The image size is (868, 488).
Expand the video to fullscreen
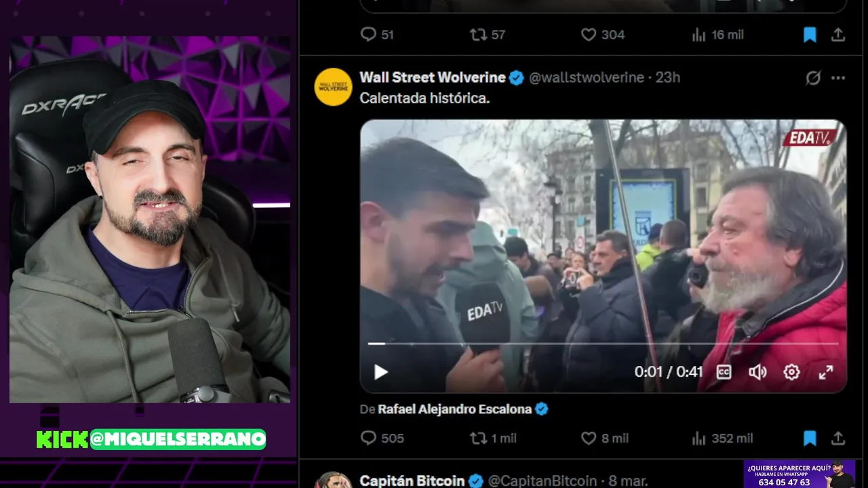(826, 372)
